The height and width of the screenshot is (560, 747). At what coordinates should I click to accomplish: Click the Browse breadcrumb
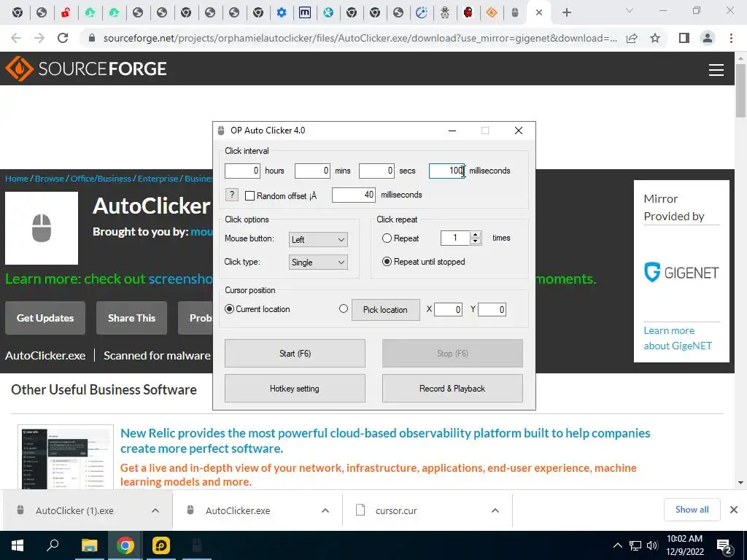(50, 179)
